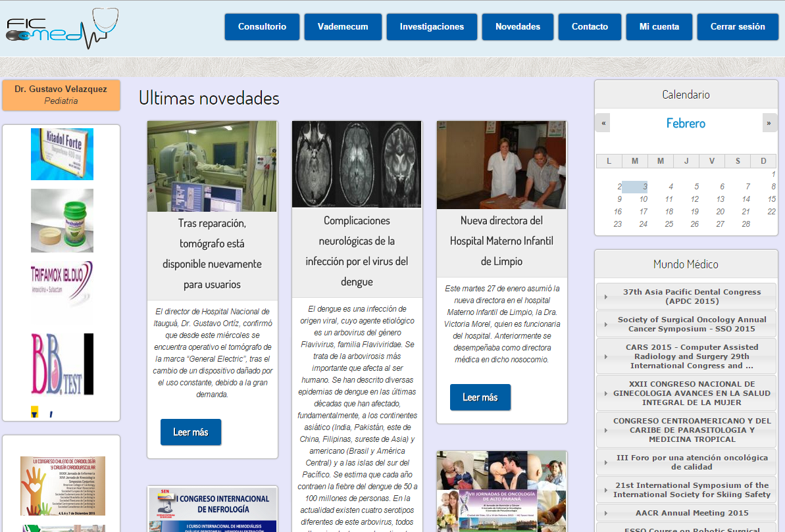
Task: Open the Consultorio menu item
Action: [x=262, y=26]
